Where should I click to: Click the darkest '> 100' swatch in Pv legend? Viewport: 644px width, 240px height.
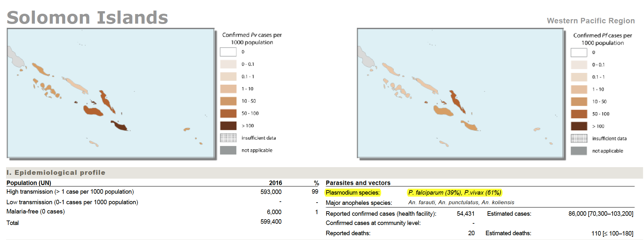click(x=228, y=126)
